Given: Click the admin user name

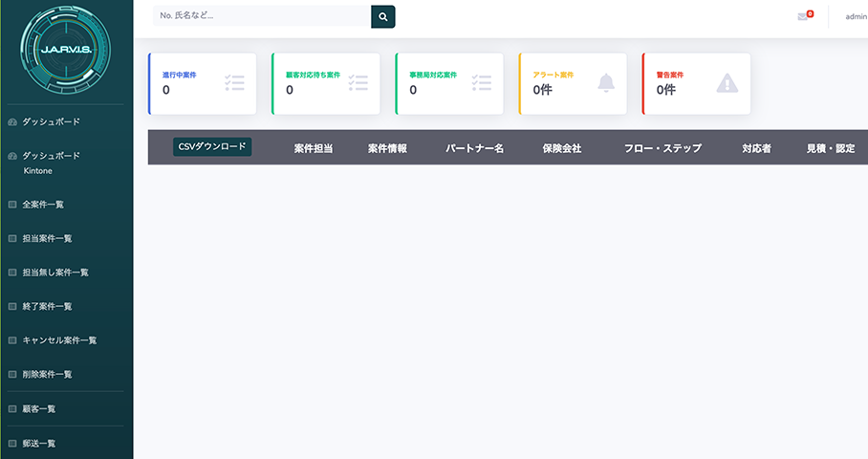Looking at the screenshot, I should [856, 16].
